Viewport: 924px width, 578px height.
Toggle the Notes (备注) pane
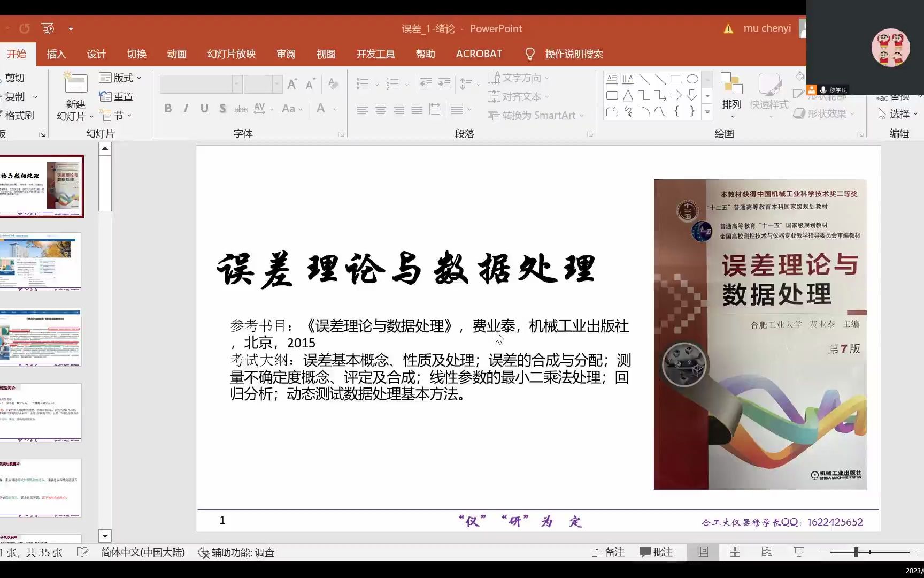609,552
